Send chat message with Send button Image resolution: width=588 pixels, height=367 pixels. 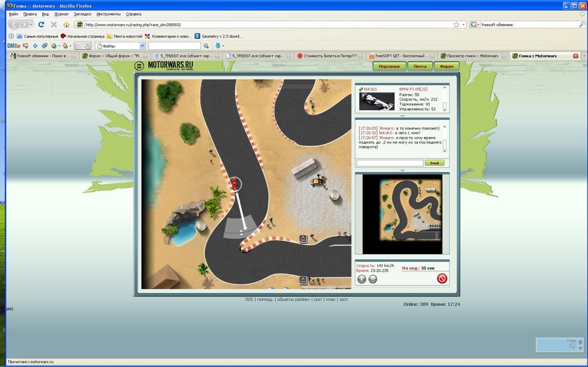tap(434, 163)
